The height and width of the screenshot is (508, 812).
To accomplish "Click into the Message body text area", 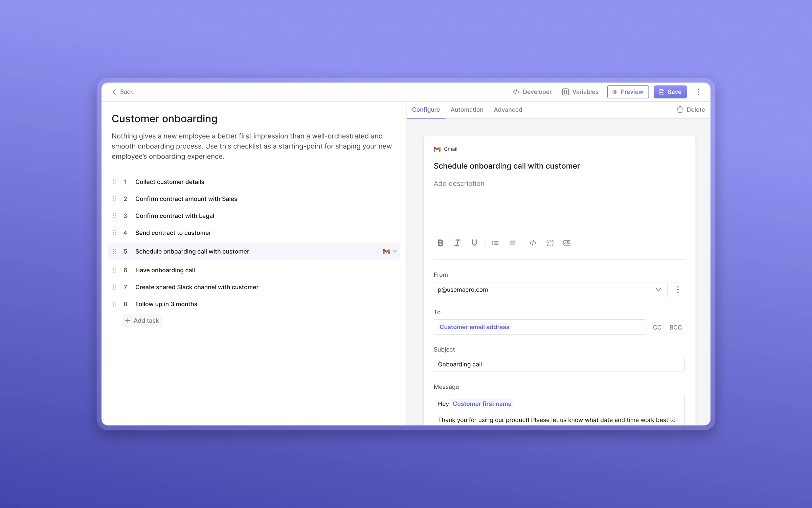I will click(x=559, y=410).
